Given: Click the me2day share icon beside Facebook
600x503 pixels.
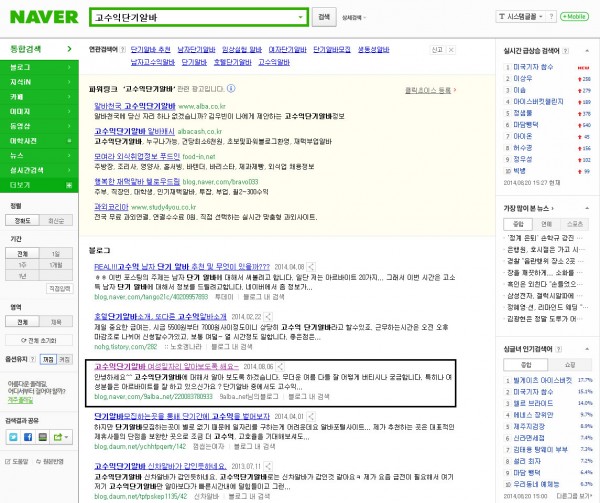Looking at the screenshot, I should click(42, 437).
